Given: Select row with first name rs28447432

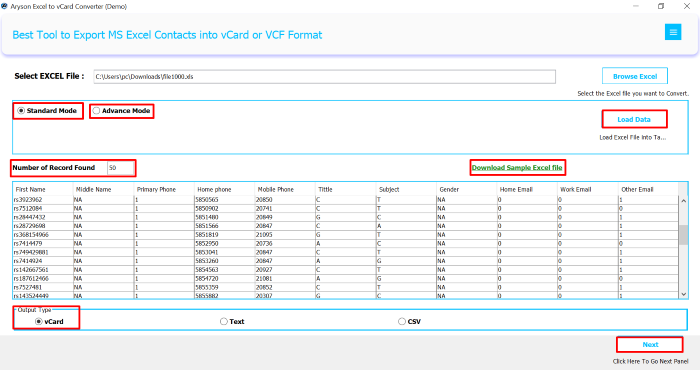Looking at the screenshot, I should (346, 217).
